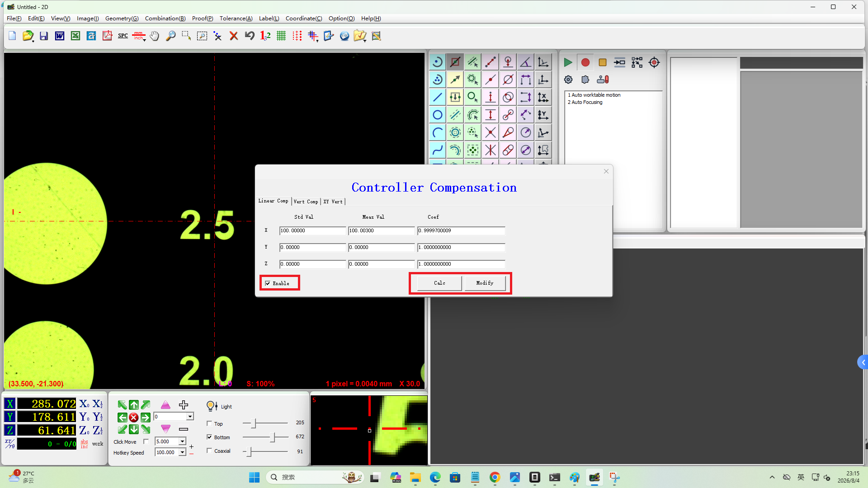
Task: Click the undo arrow icon
Action: coord(250,36)
